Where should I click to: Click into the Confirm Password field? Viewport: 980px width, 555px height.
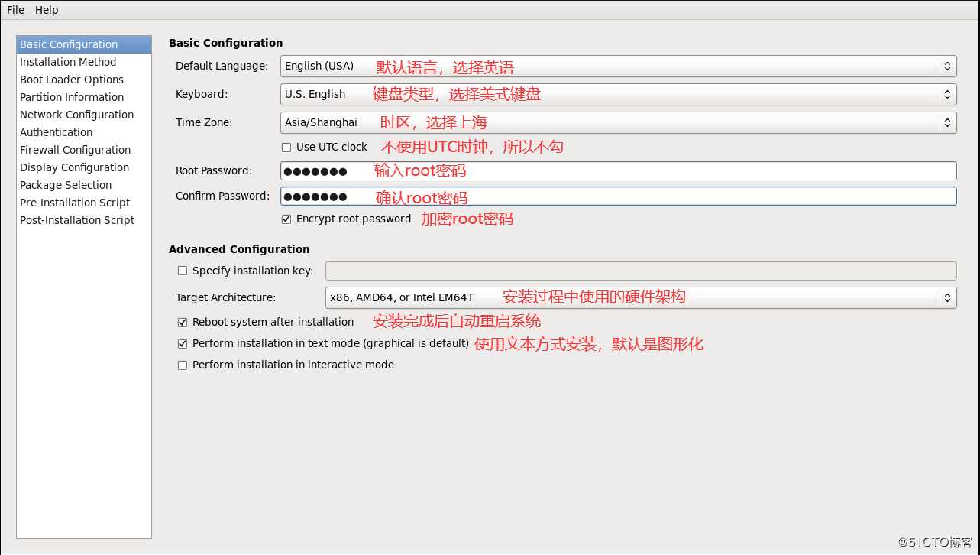618,196
